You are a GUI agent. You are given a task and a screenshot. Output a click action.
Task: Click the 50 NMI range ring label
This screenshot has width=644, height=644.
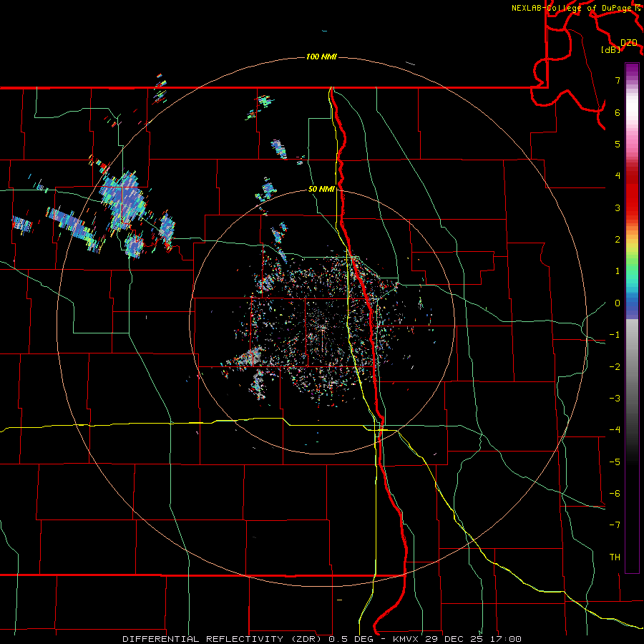[x=321, y=189]
